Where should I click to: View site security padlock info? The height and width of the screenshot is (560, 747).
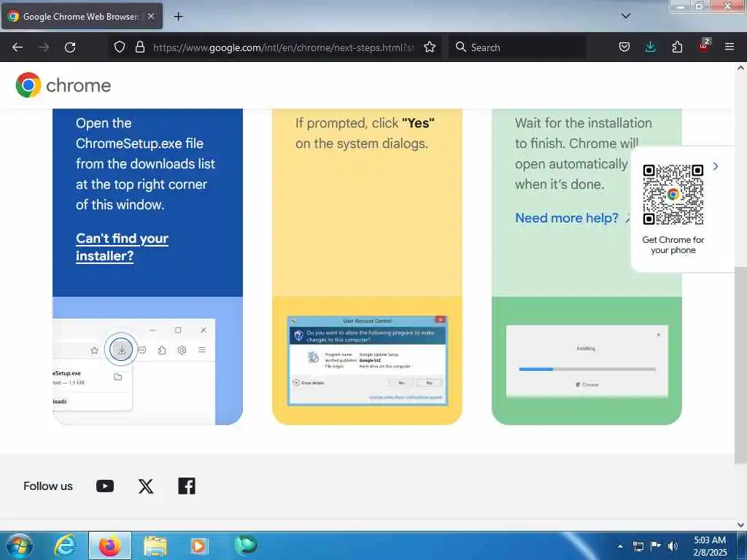point(139,47)
